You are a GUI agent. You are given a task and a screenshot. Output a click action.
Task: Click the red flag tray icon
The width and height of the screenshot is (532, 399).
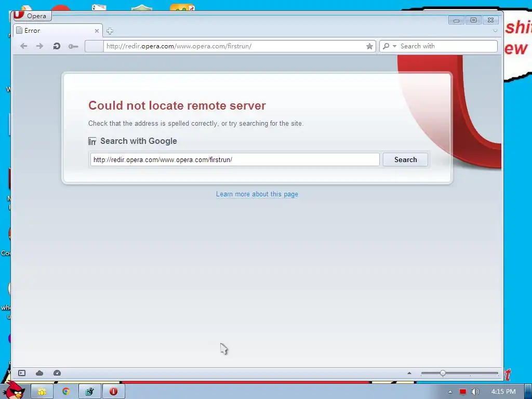pyautogui.click(x=463, y=392)
